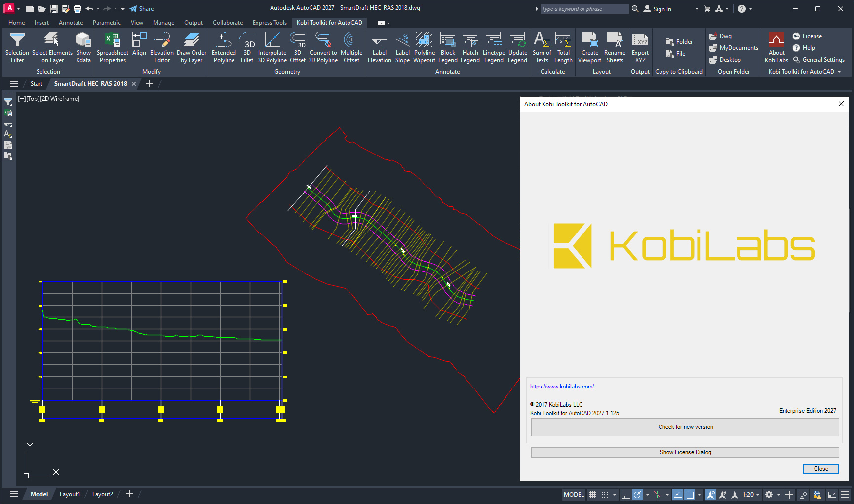Run the Export XYZ tool
This screenshot has width=854, height=504.
click(x=640, y=47)
